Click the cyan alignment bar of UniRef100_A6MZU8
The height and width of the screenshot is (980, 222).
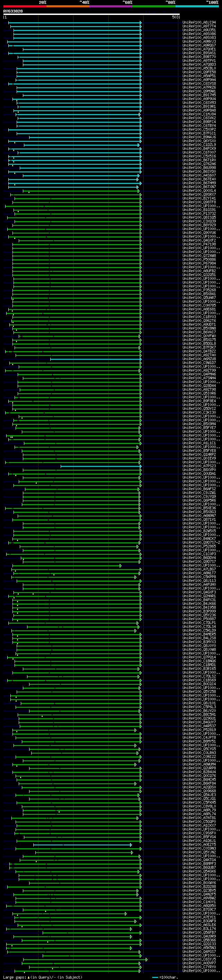(96, 359)
